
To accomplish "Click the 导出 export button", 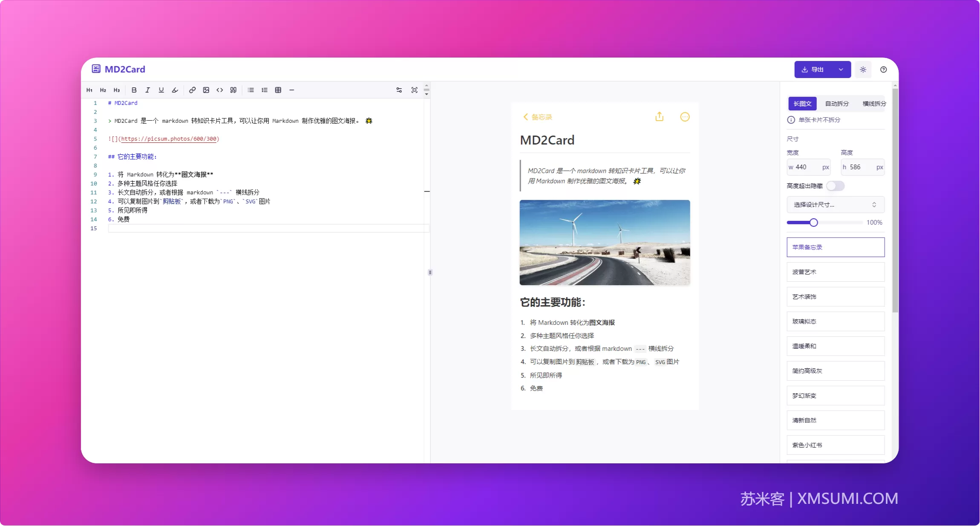I will (813, 69).
